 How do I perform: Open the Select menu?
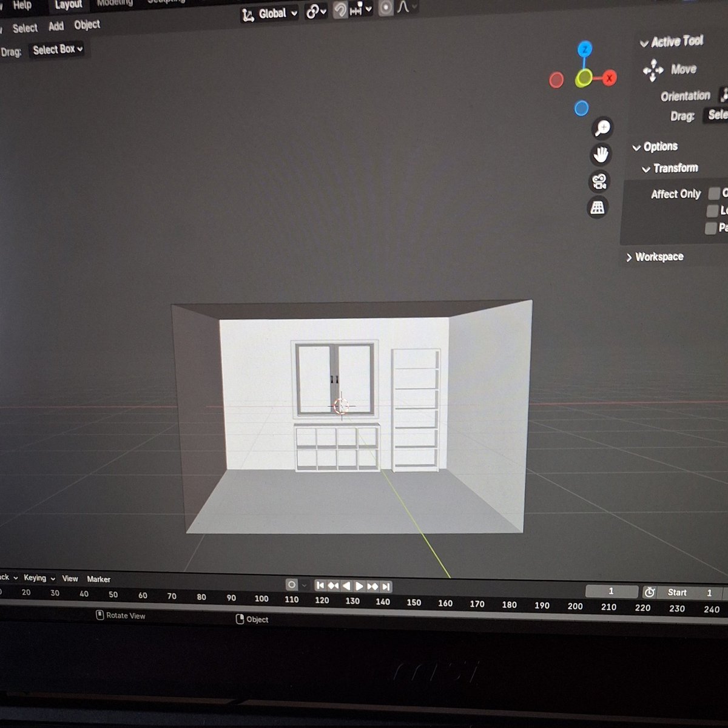[25, 28]
